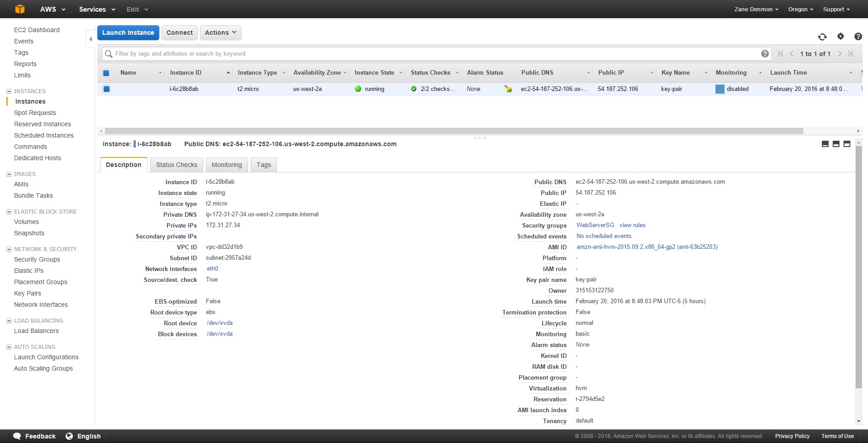The width and height of the screenshot is (868, 443).
Task: Open the amzn-ami-hvm AMI ID link
Action: [x=647, y=247]
